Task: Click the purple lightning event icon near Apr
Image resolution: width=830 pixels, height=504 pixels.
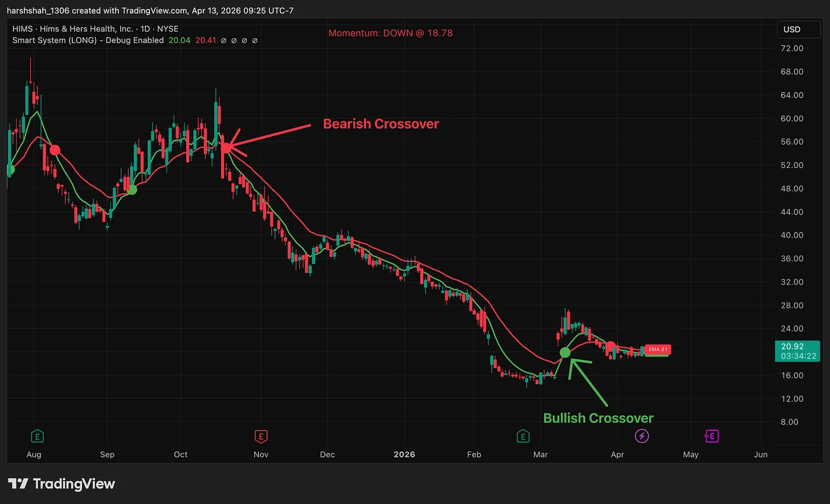Action: tap(641, 436)
